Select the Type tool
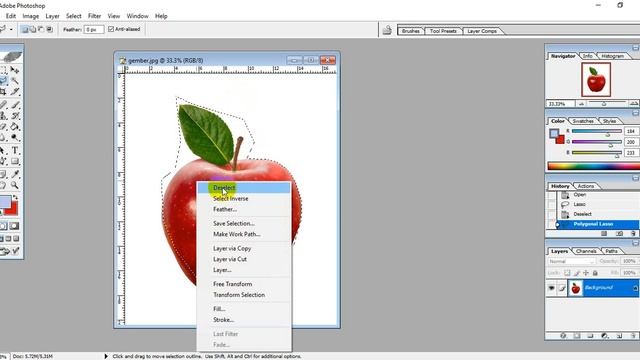 tap(15, 151)
